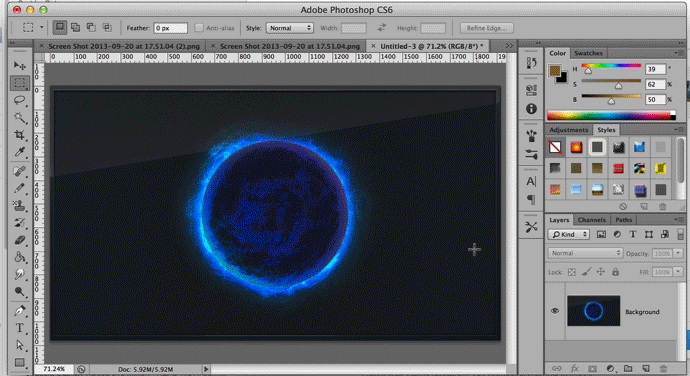Viewport: 690px width, 376px height.
Task: Click the Background layer thumbnail
Action: [x=593, y=311]
